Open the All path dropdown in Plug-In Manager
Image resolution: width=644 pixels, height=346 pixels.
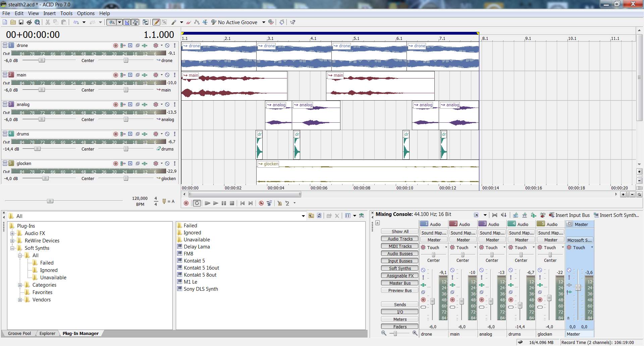(303, 216)
